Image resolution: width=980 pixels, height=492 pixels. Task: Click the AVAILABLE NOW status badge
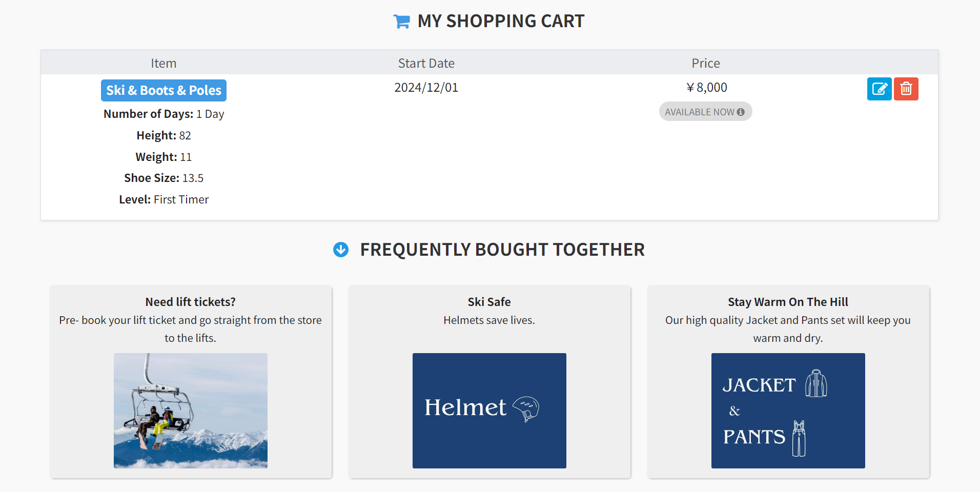coord(705,111)
